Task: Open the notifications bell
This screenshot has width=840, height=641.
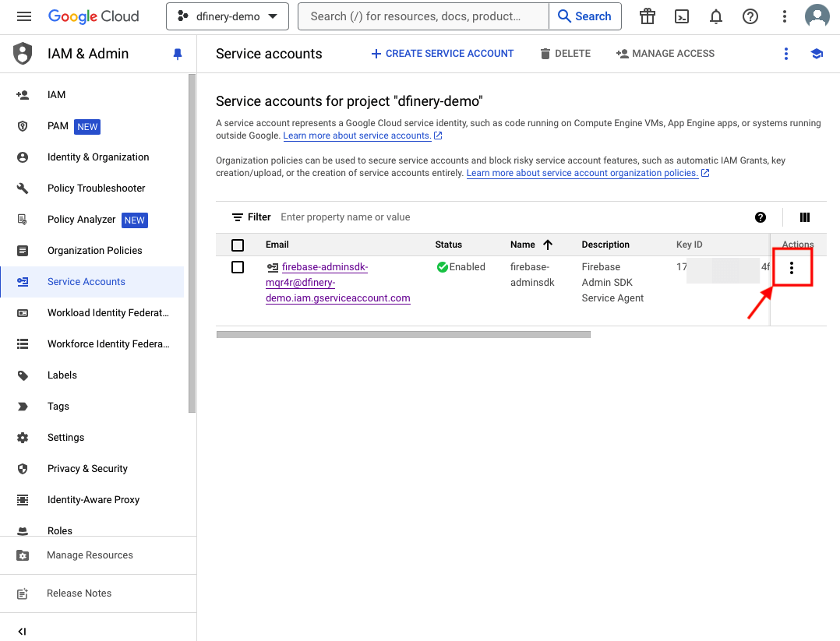Action: (x=716, y=16)
